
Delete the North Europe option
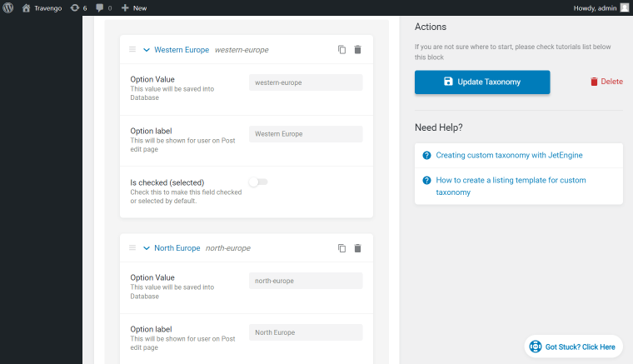click(357, 248)
